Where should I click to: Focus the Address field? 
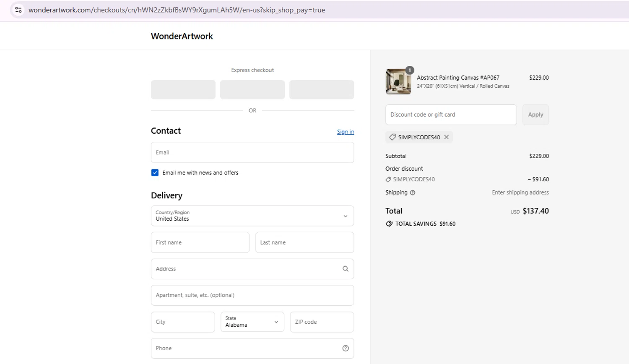pyautogui.click(x=252, y=269)
